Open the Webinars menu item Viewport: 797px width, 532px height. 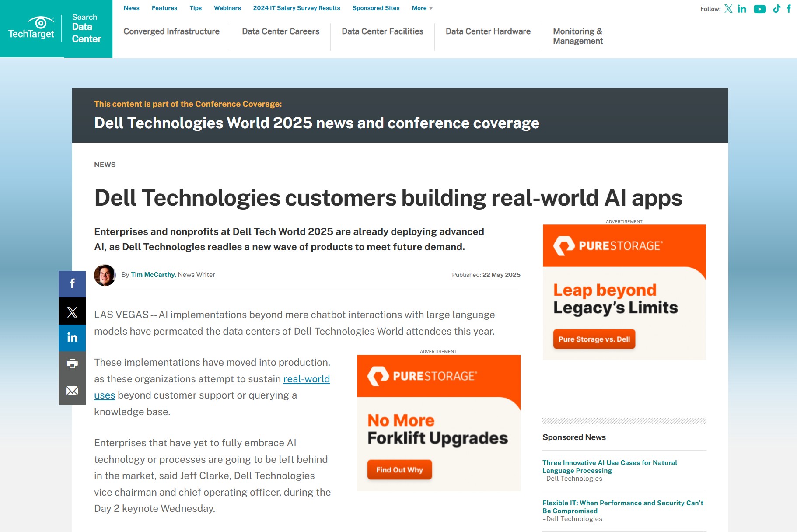[227, 8]
